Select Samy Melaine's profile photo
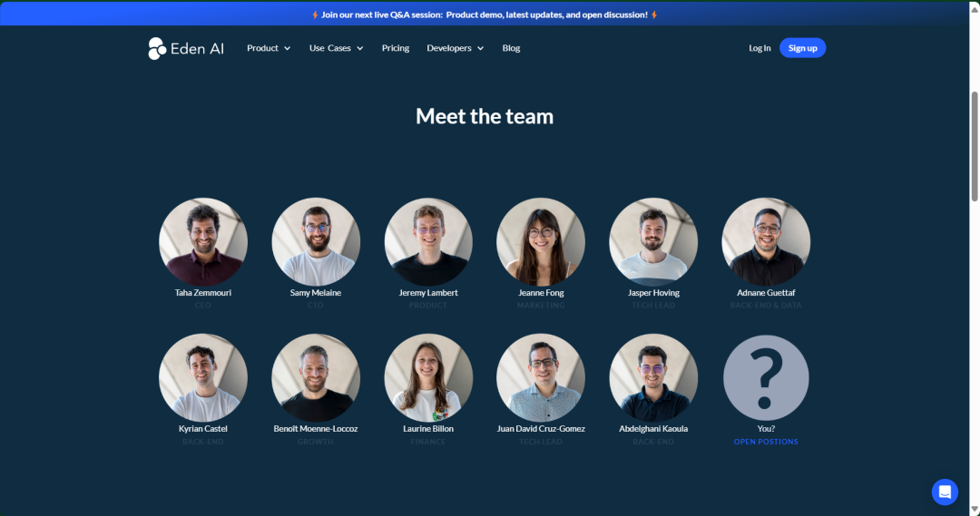 pos(316,242)
